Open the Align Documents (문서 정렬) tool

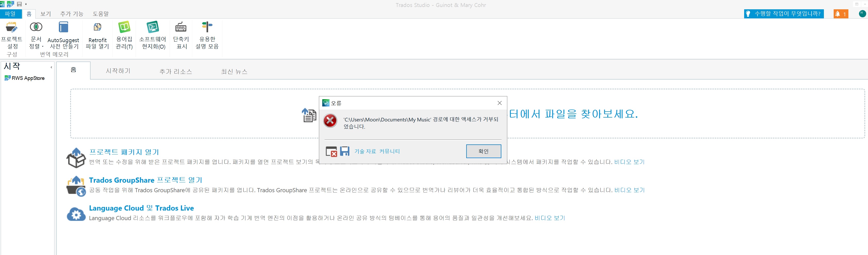(x=36, y=35)
